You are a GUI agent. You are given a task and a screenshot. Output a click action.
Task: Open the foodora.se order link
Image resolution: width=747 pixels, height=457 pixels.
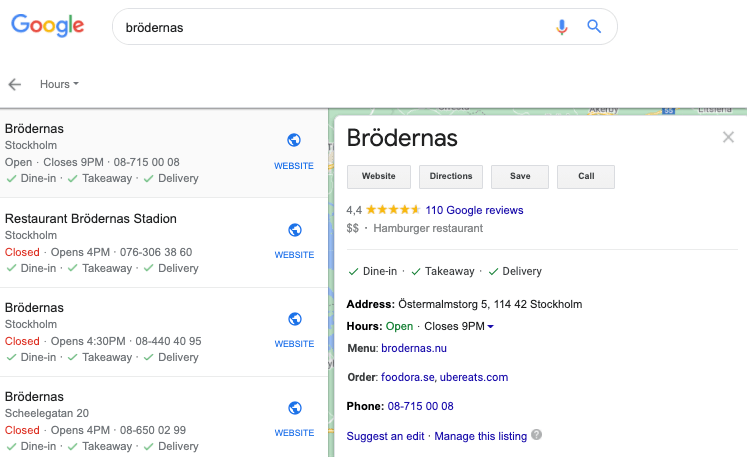pos(407,377)
